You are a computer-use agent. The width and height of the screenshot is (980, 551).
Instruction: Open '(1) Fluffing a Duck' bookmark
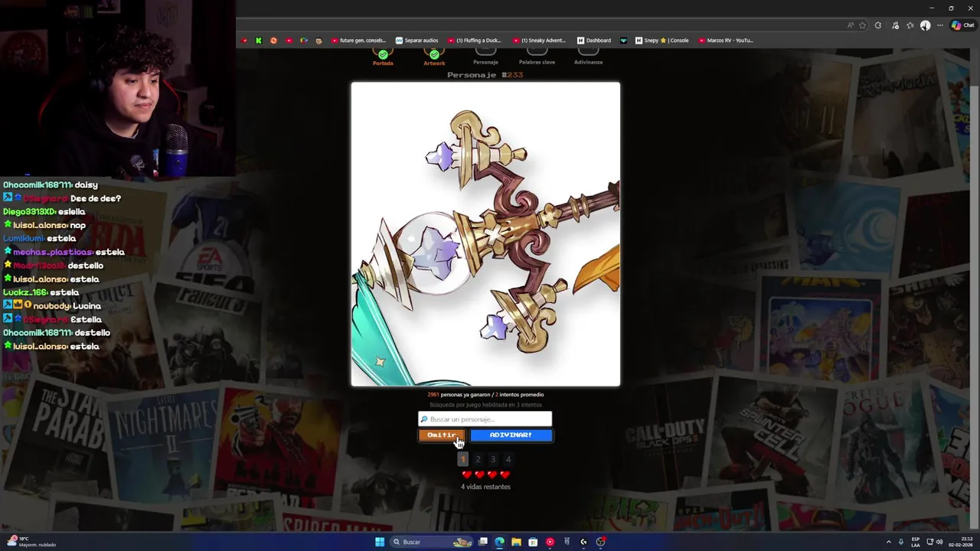pyautogui.click(x=474, y=41)
